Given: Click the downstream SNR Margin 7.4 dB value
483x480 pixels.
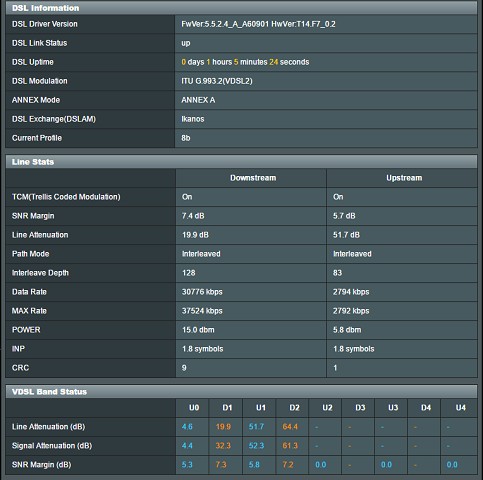Looking at the screenshot, I should 193,216.
